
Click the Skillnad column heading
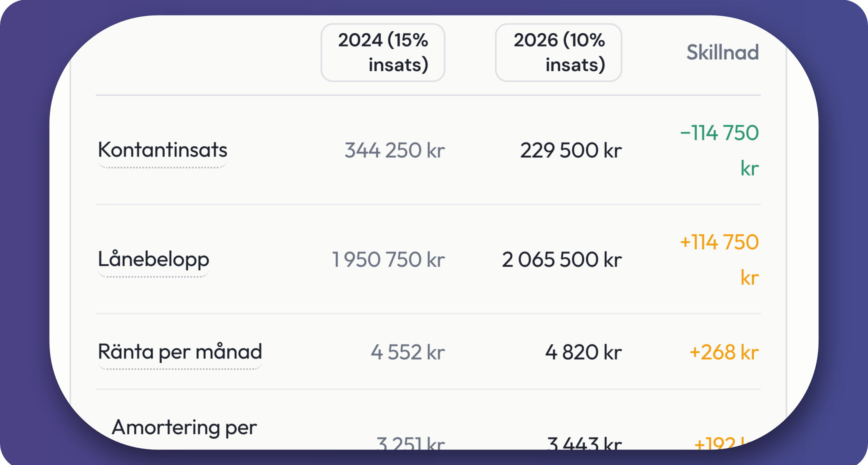pos(722,52)
